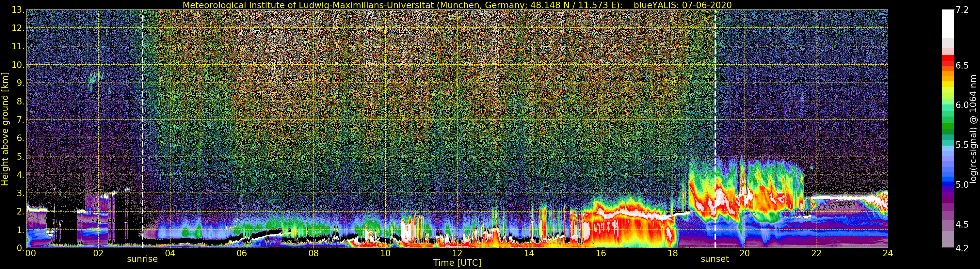Click the Time [UTC] axis label
980x269 pixels.
pyautogui.click(x=457, y=263)
